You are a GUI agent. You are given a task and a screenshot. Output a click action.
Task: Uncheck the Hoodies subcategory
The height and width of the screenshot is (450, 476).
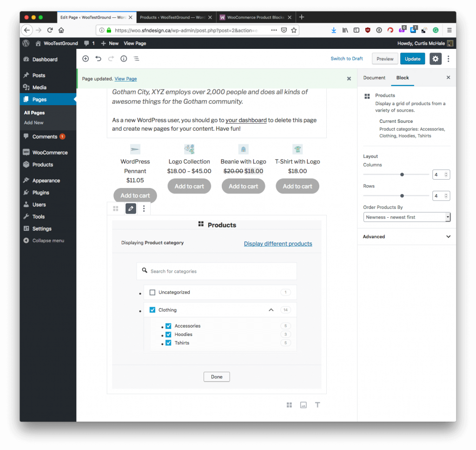tap(168, 335)
